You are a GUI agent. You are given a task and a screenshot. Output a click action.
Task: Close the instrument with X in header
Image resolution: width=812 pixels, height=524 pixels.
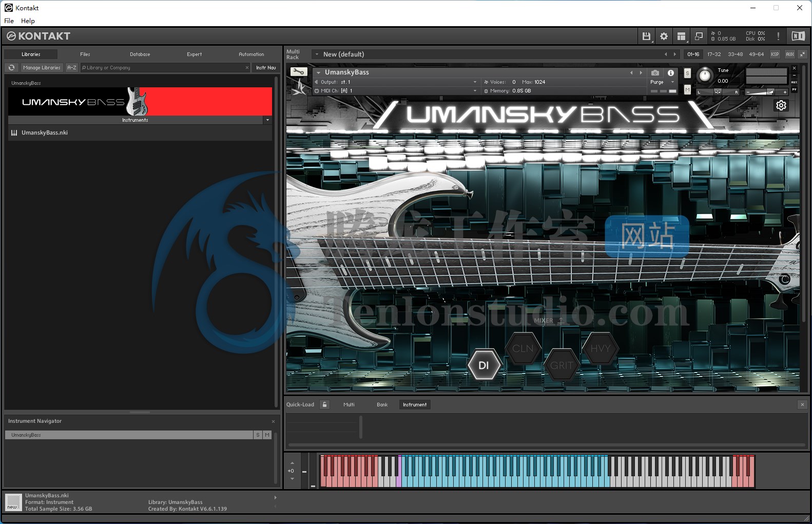point(794,68)
